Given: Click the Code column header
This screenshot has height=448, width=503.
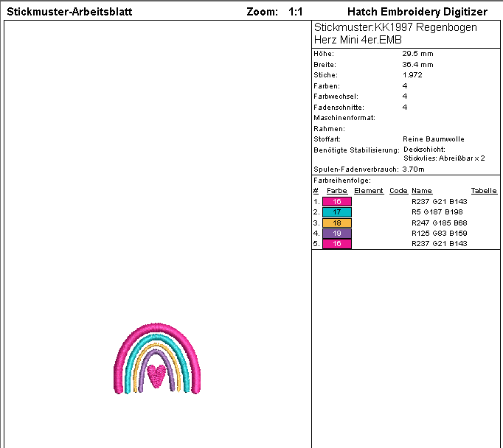Looking at the screenshot, I should [398, 191].
